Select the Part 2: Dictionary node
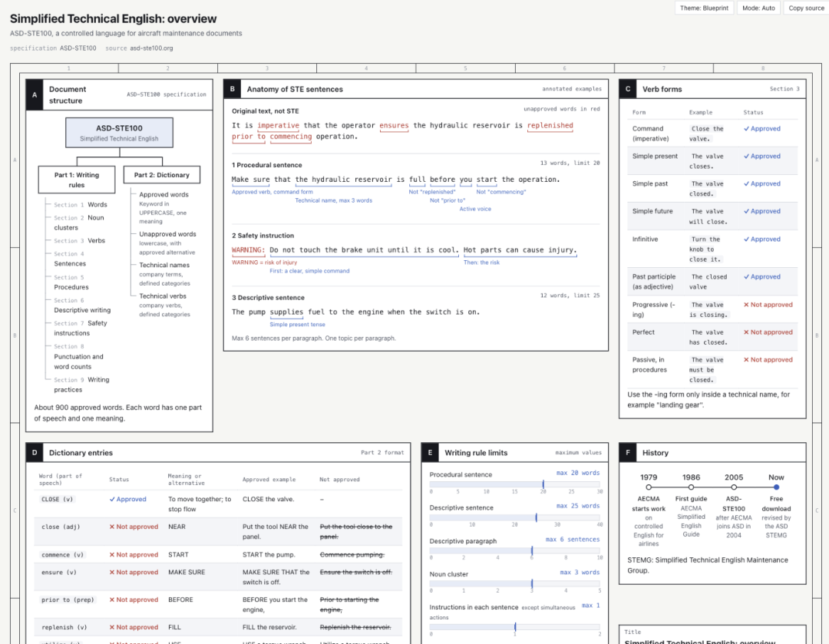This screenshot has width=829, height=644. [x=162, y=175]
